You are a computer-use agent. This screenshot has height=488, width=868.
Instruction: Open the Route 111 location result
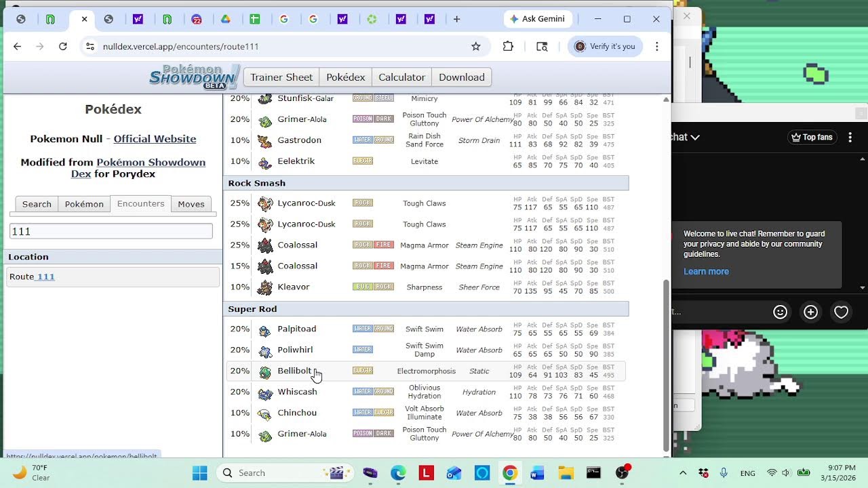[113, 277]
